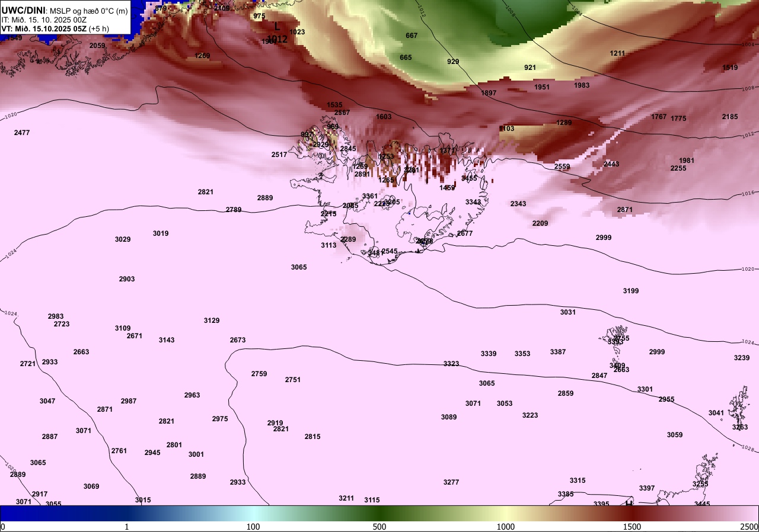This screenshot has width=759, height=532.
Task: Click the value 3397 at lower right
Action: point(647,488)
